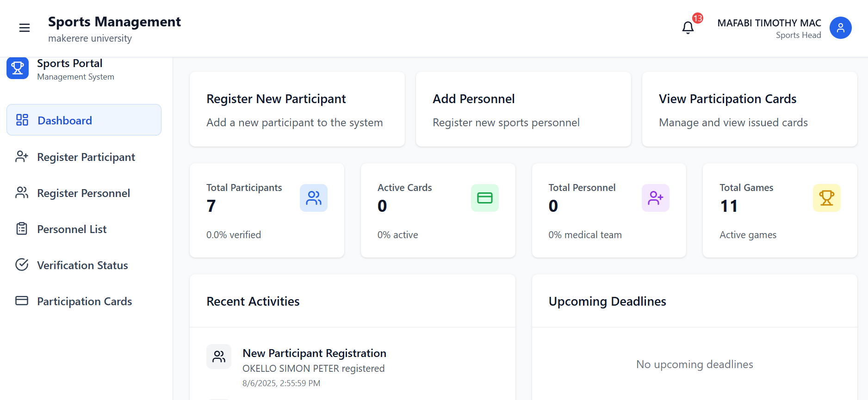Click the Total Participants people icon

tap(314, 198)
